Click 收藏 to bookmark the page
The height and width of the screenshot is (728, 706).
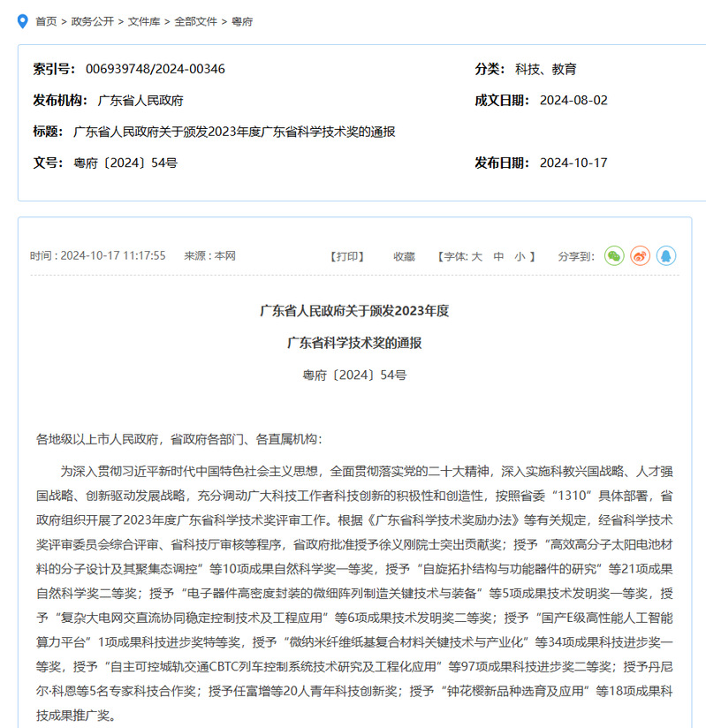(x=404, y=256)
